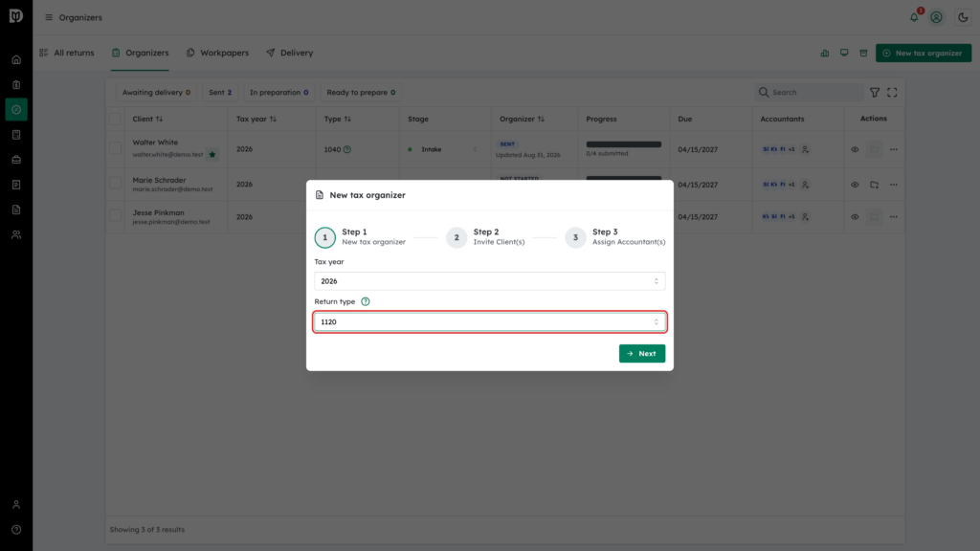The height and width of the screenshot is (551, 980).
Task: Switch to the Organizers tab
Action: tap(140, 54)
